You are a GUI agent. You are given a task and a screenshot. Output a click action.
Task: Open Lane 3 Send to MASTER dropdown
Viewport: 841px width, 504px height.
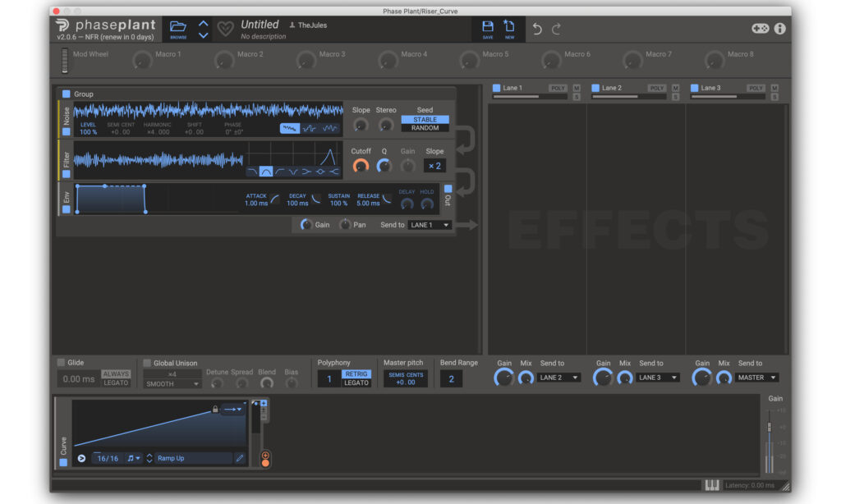[756, 378]
